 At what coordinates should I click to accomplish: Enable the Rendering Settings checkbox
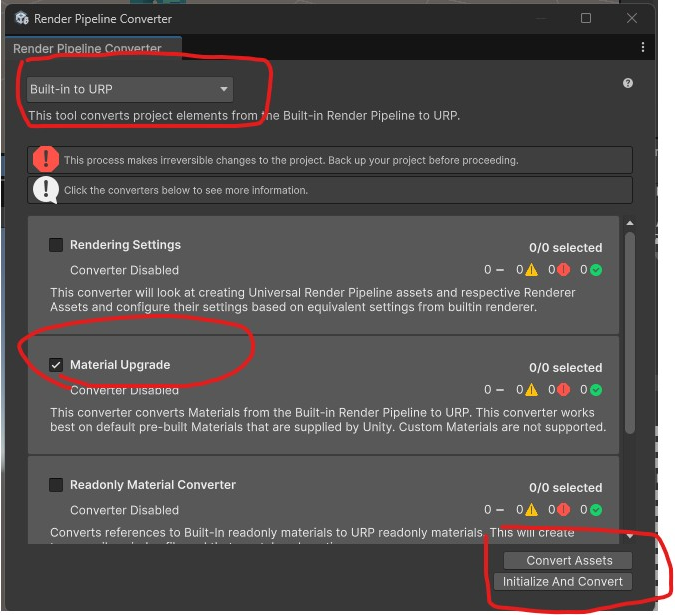tap(56, 245)
